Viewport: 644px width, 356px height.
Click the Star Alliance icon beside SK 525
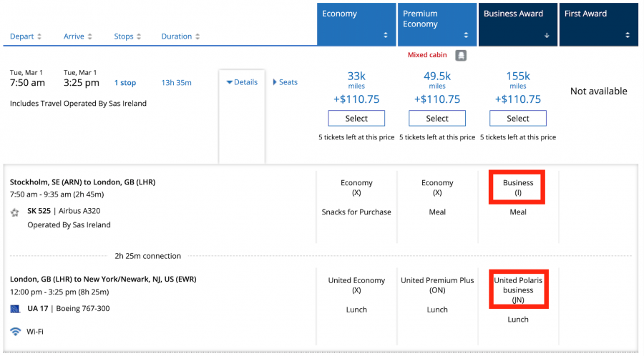pyautogui.click(x=15, y=212)
